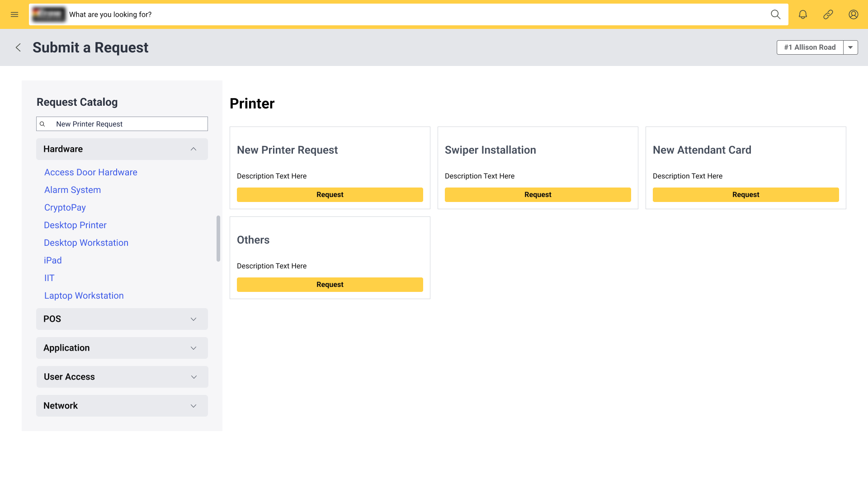Click Request under New Printer Request
The height and width of the screenshot is (488, 868).
(330, 195)
